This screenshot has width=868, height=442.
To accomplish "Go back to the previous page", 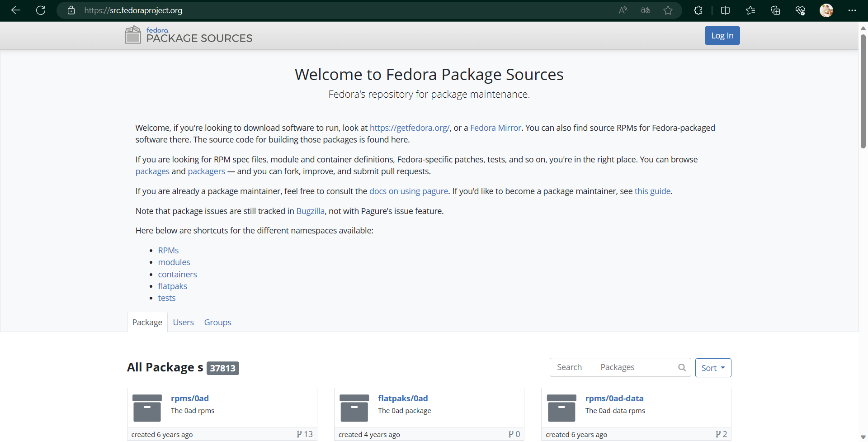I will (x=16, y=10).
